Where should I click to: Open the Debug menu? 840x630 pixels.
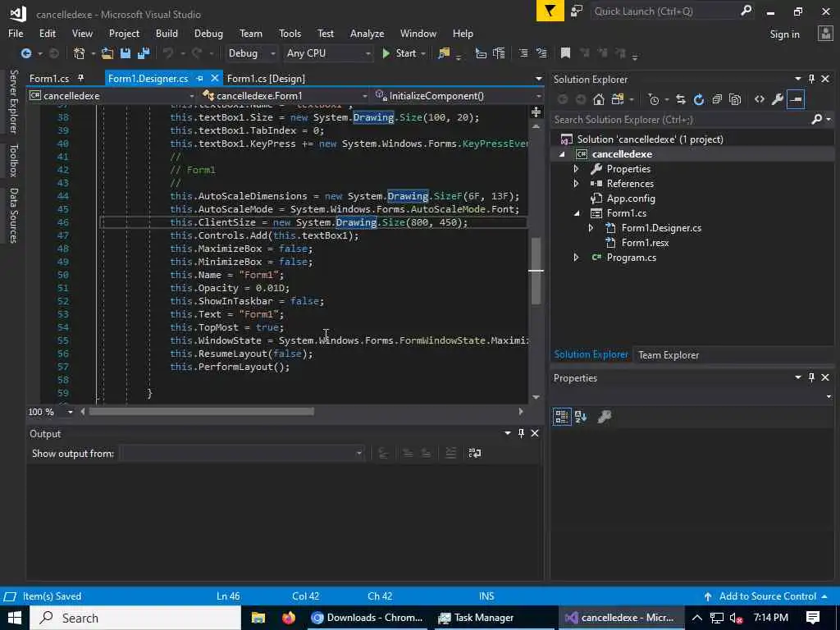[208, 33]
